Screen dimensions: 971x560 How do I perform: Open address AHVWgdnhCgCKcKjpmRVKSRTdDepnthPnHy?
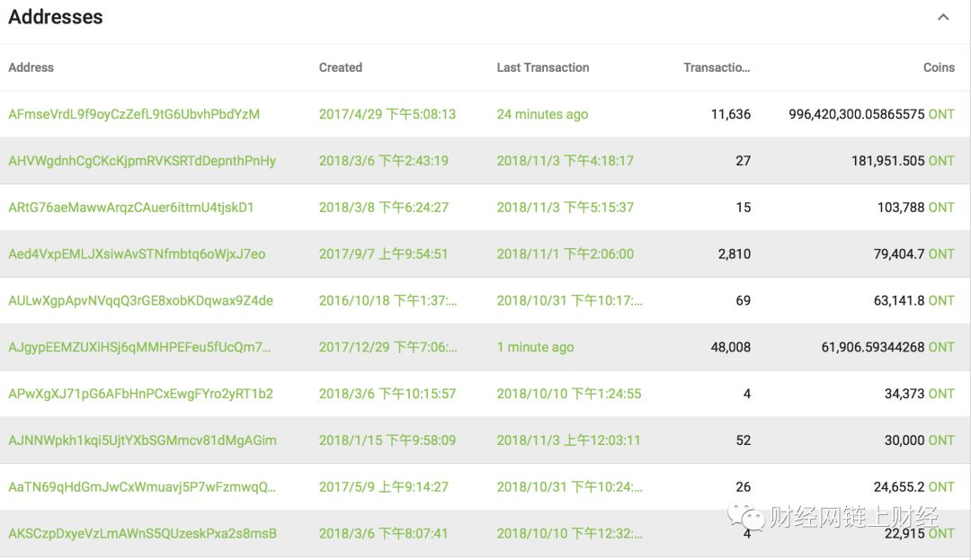(142, 161)
